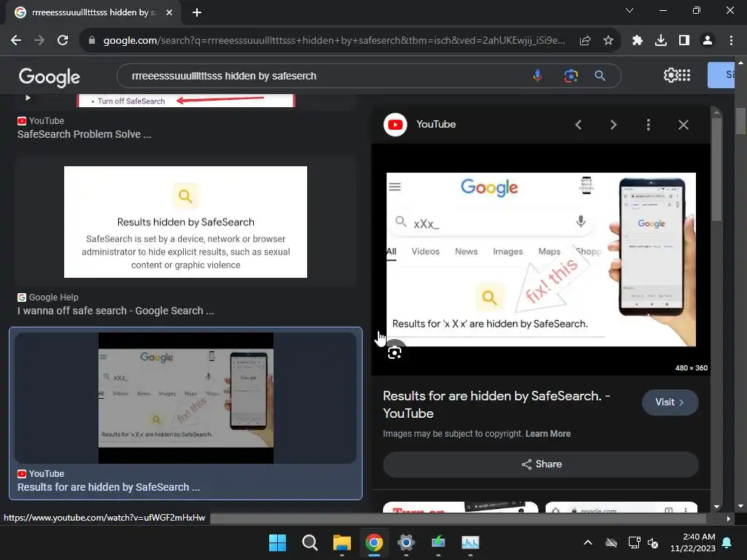
Task: Show the next image in the preview panel
Action: point(613,125)
